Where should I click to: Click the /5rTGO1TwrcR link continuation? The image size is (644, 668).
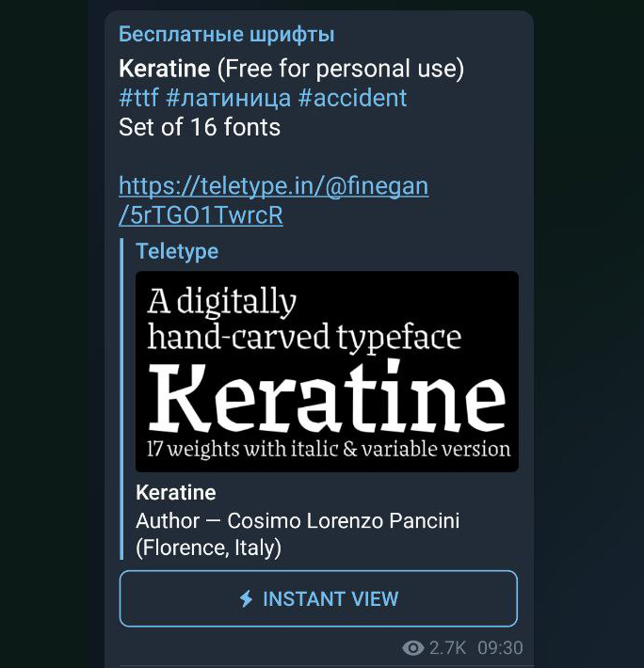tap(201, 215)
